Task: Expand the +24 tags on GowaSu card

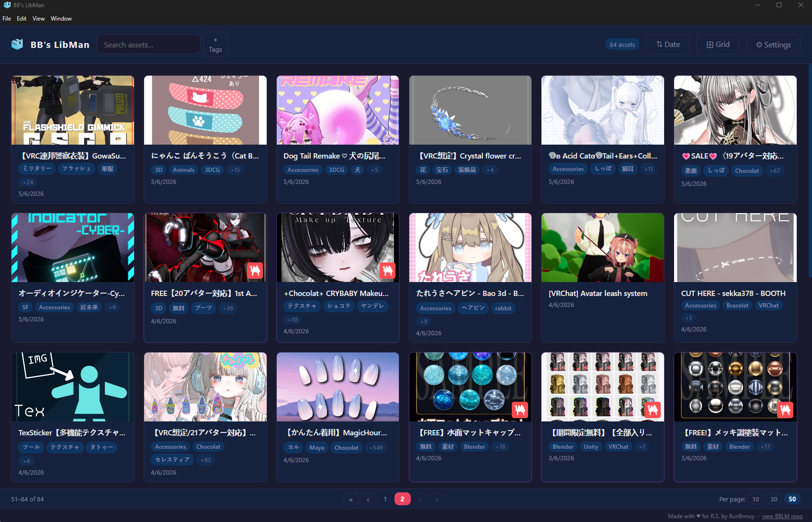Action: (x=28, y=182)
